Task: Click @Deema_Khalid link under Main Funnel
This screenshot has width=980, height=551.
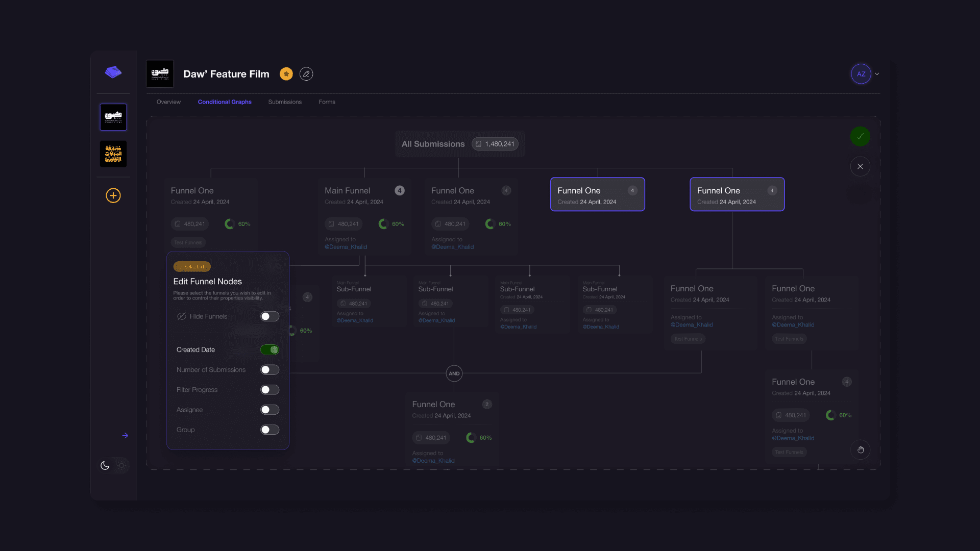Action: point(346,247)
